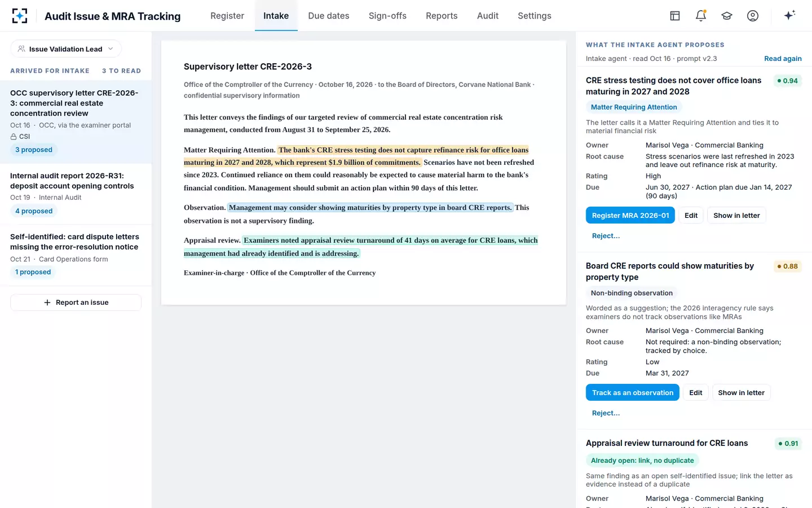Screen dimensions: 812x508
Task: Click the 0.94 confidence score
Action: [788, 81]
